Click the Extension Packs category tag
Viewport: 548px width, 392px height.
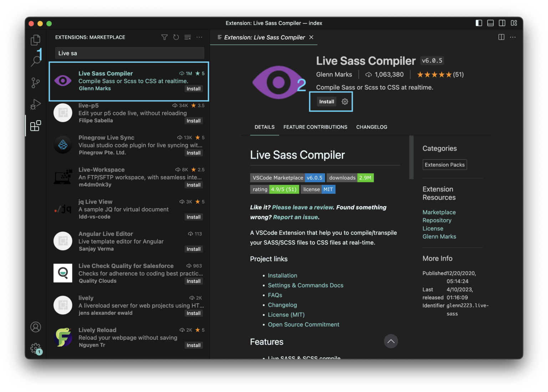point(445,165)
